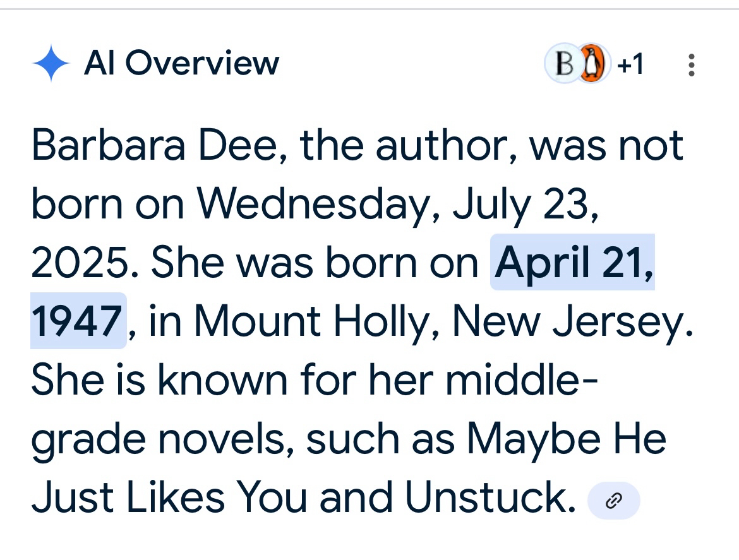Click the Penguin source icon

(x=591, y=64)
